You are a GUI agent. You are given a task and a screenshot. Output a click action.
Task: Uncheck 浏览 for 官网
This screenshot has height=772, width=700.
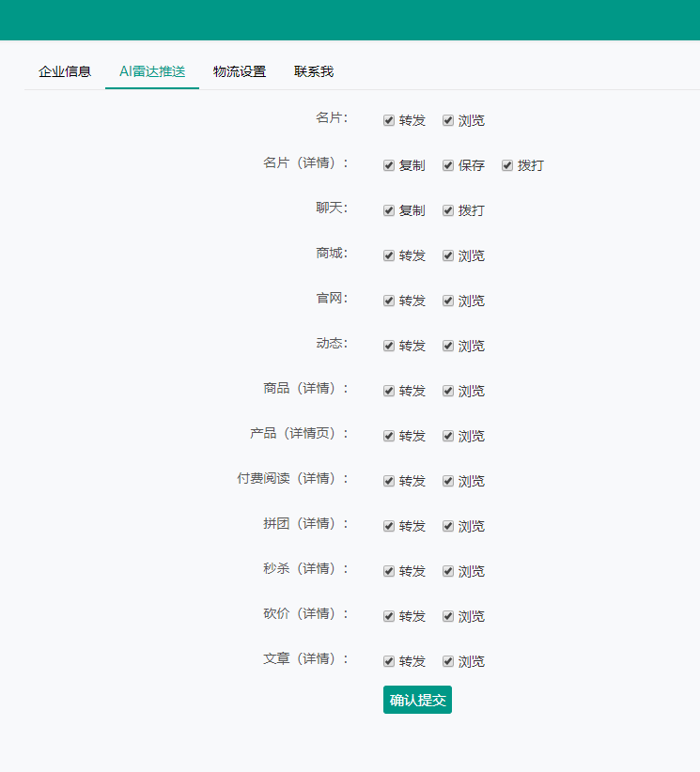pyautogui.click(x=448, y=301)
